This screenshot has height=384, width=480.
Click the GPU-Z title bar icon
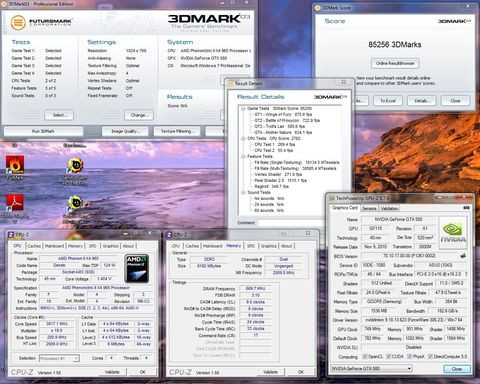tap(332, 198)
